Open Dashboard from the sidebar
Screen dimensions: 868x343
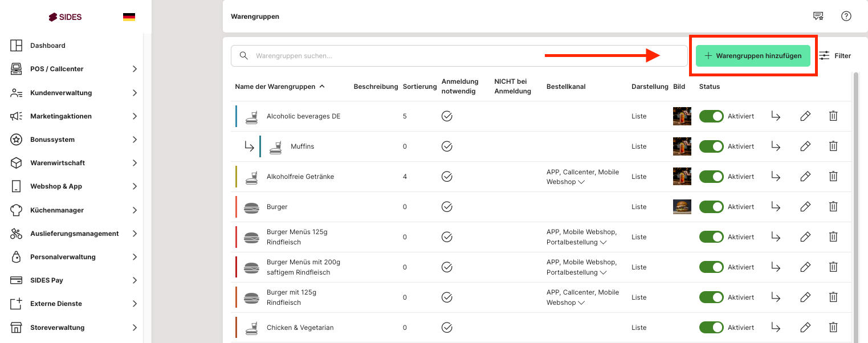48,46
